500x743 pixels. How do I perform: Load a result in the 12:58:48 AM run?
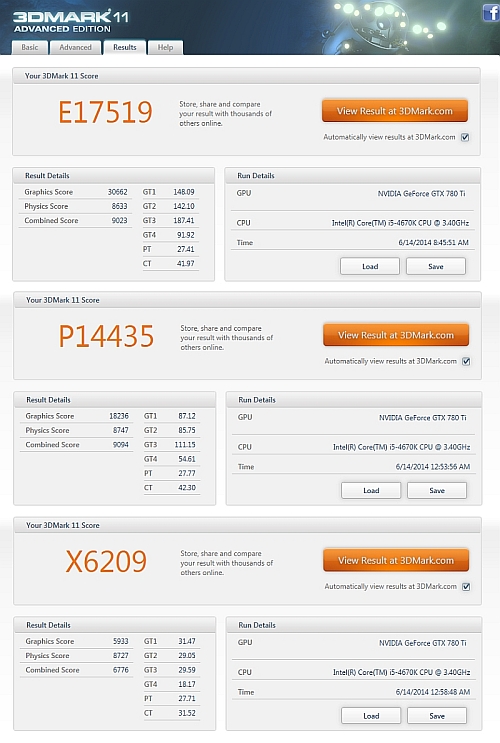coord(371,716)
